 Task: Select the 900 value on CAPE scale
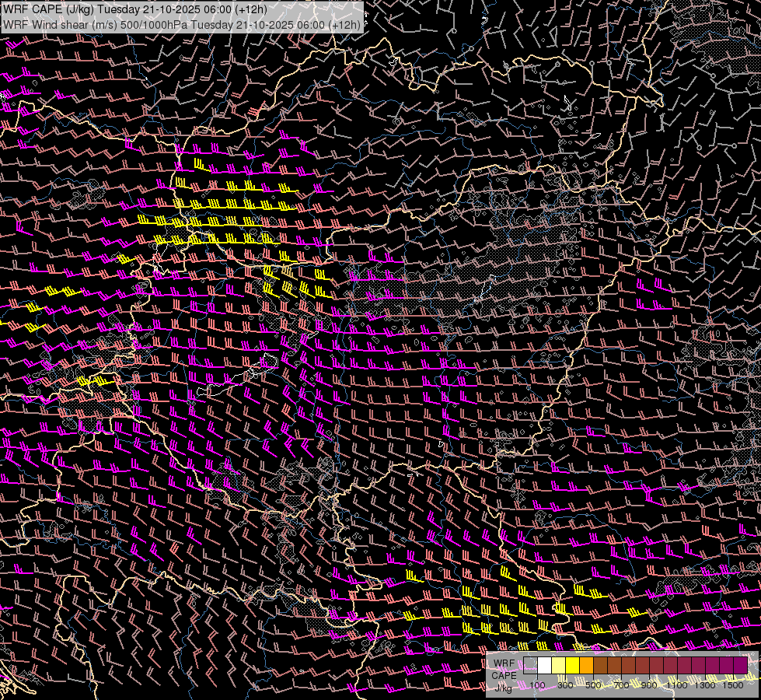tap(649, 686)
